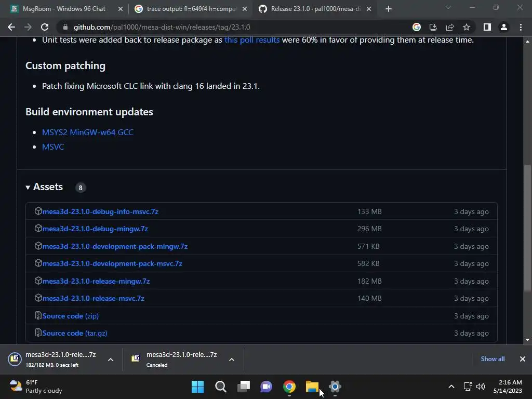
Task: Open the Chat app on the taskbar
Action: coord(267,387)
